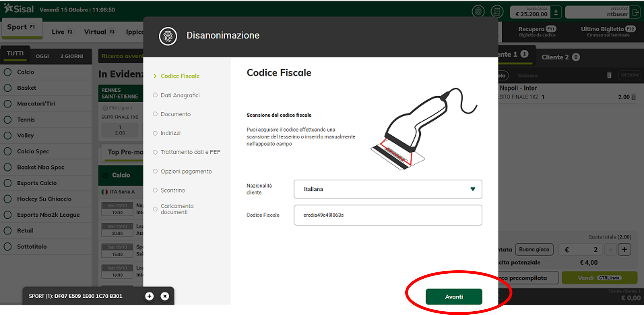The image size is (644, 315).
Task: Select the Scontrino step
Action: (173, 190)
